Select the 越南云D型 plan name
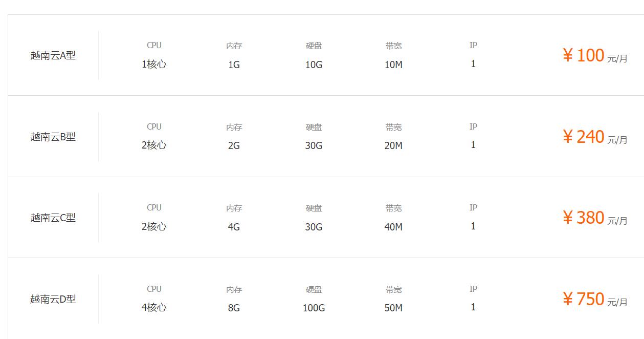Image resolution: width=644 pixels, height=339 pixels. [53, 299]
